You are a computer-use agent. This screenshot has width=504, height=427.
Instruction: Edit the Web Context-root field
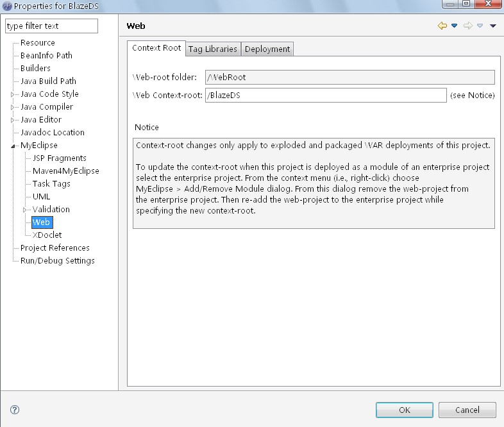pyautogui.click(x=326, y=96)
